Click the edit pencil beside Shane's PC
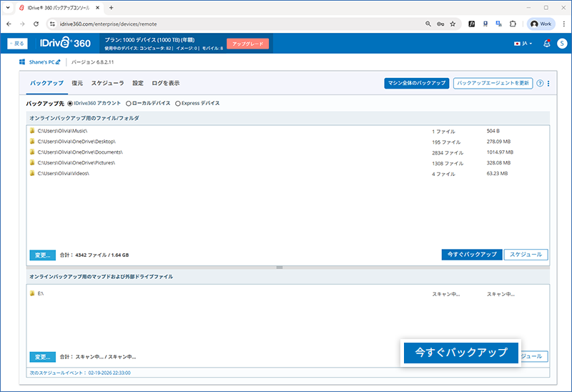Image resolution: width=572 pixels, height=392 pixels. coord(59,62)
